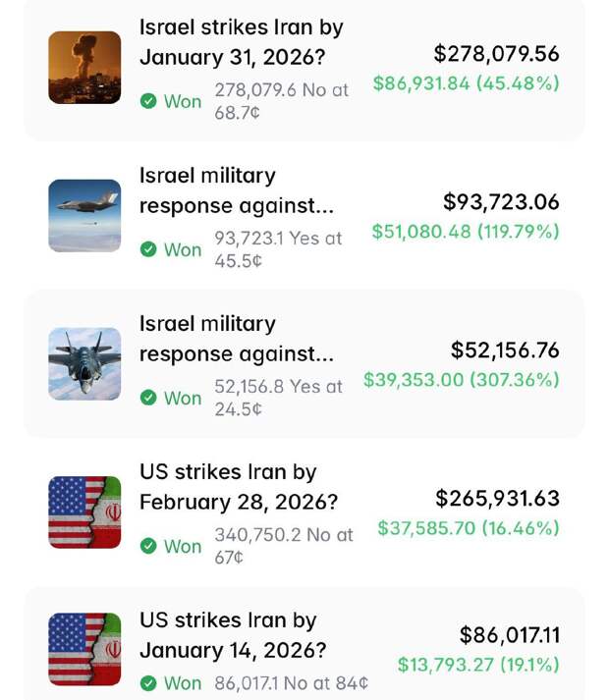Viewport: 609px width, 700px height.
Task: Click the Won checkmark for the January 14 market
Action: point(148,682)
